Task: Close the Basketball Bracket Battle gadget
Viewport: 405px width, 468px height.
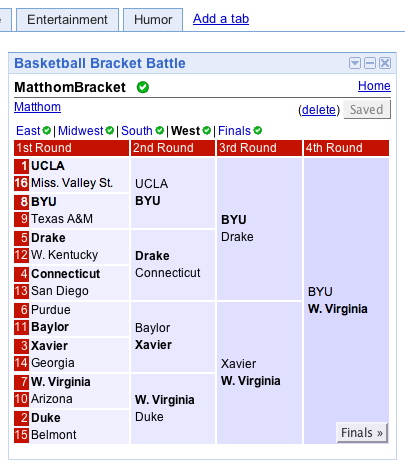Action: coord(385,63)
